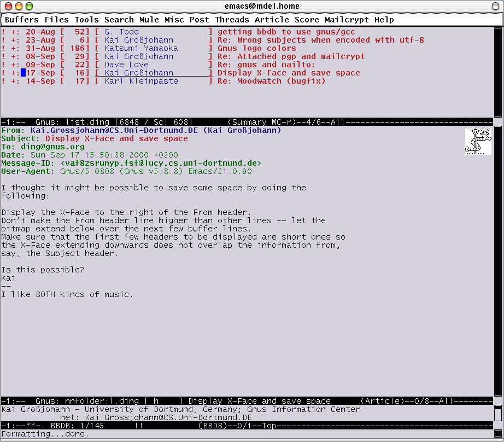The image size is (504, 442).
Task: Open the Misc menu
Action: tap(174, 20)
